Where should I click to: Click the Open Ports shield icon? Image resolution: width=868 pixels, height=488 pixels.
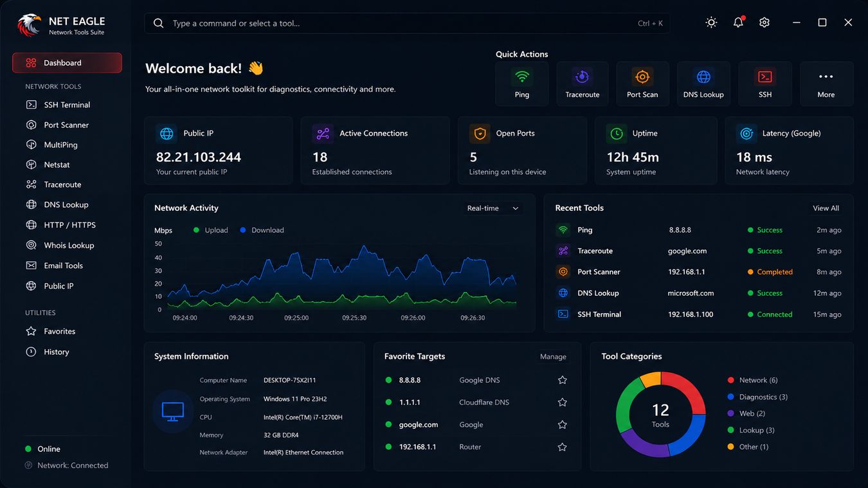tap(480, 134)
